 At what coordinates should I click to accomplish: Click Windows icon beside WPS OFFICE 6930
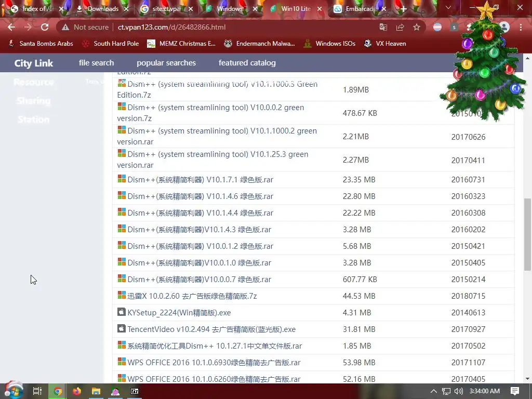click(x=122, y=362)
